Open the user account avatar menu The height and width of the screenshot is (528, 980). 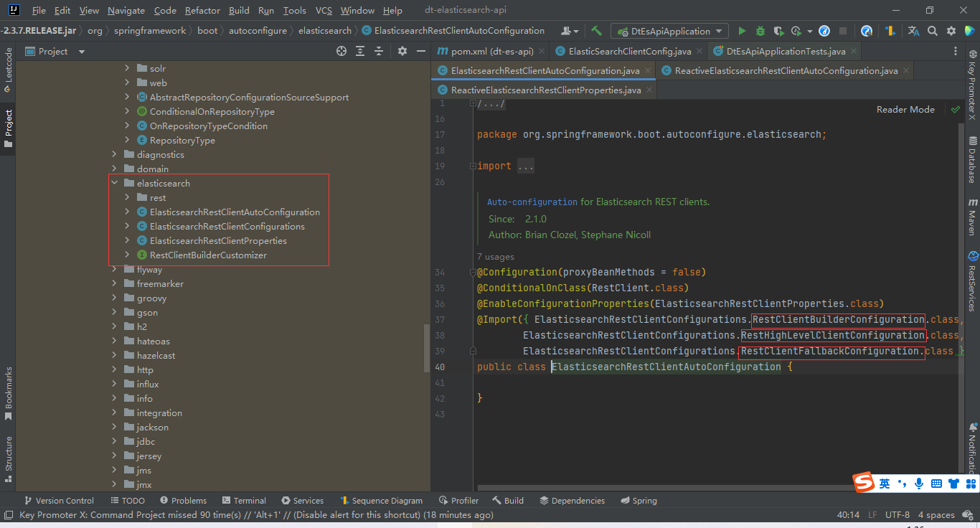(x=570, y=31)
